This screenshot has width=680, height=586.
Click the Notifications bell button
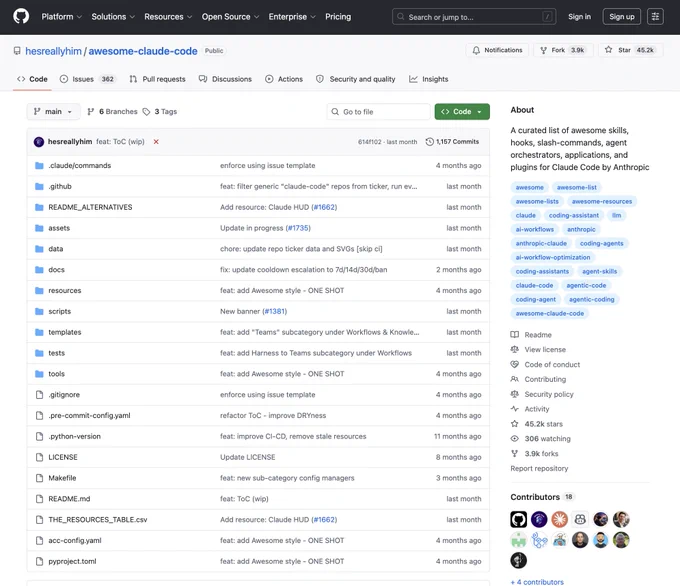(x=497, y=50)
